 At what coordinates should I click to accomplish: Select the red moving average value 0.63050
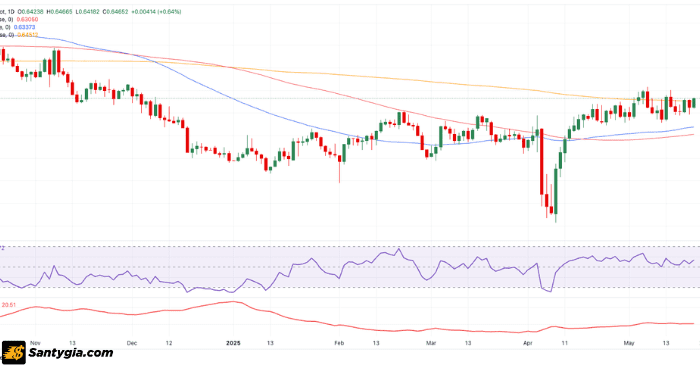(27, 20)
